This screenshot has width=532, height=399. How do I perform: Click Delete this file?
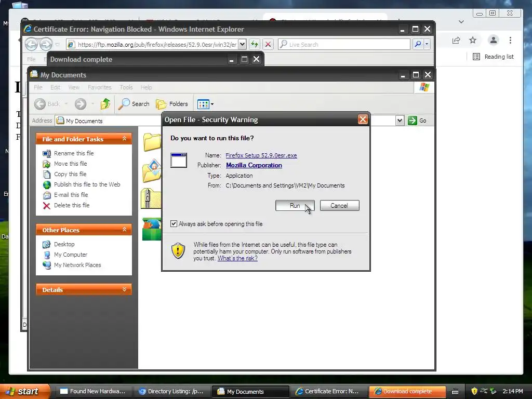point(72,205)
